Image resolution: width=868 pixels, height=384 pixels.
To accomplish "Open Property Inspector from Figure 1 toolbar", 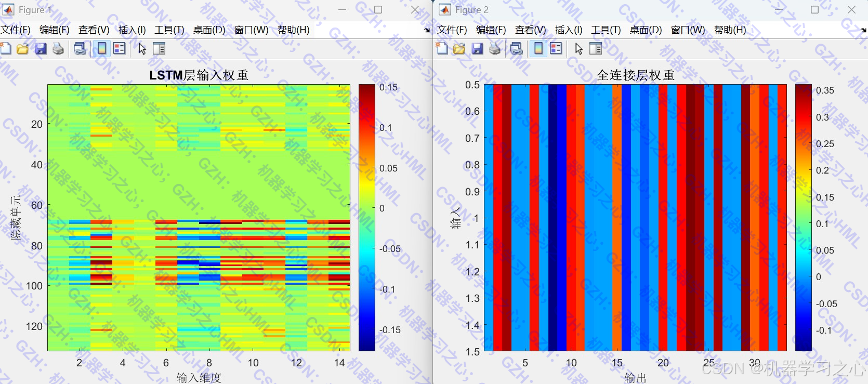I will click(159, 49).
